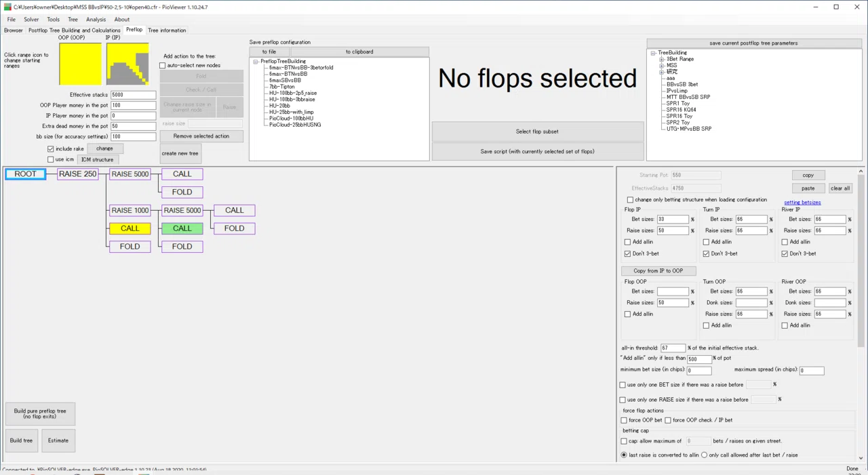Check River OOP Add allin
Image resolution: width=868 pixels, height=475 pixels.
(785, 325)
